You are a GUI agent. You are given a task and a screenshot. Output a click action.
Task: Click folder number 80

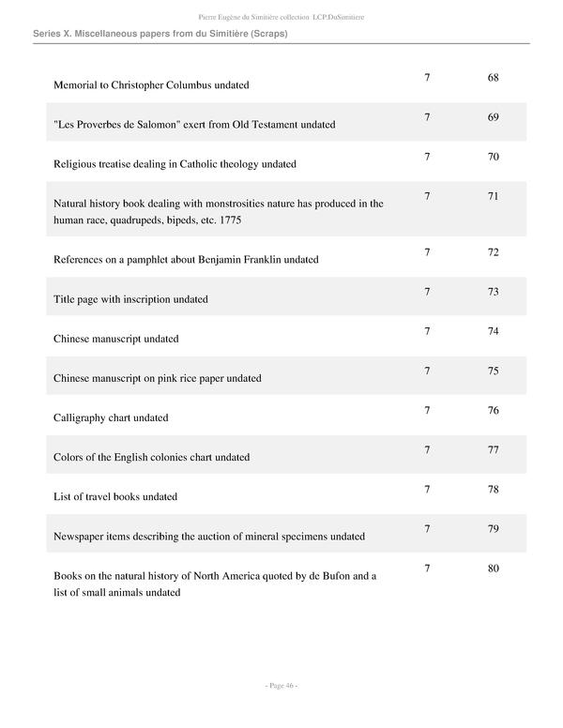(x=494, y=569)
